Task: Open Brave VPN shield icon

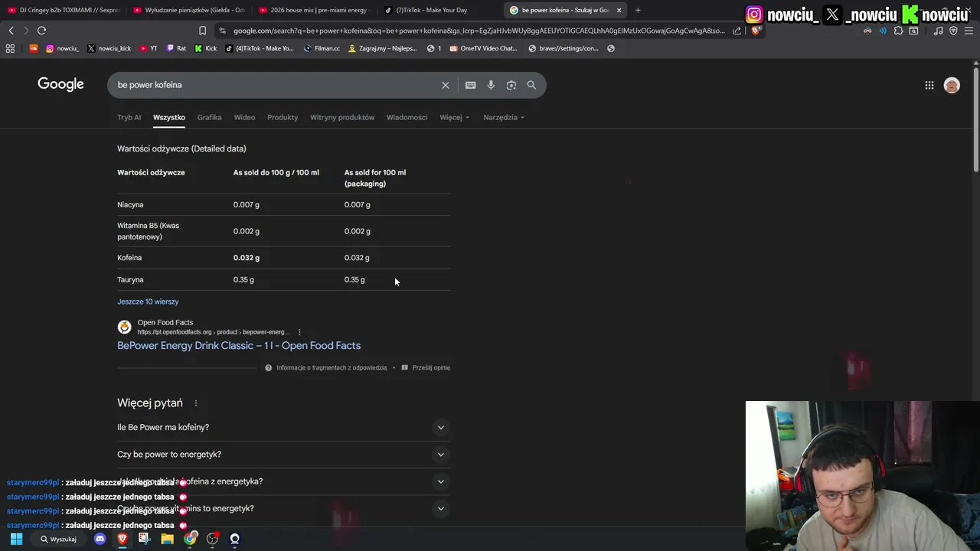Action: click(x=953, y=31)
